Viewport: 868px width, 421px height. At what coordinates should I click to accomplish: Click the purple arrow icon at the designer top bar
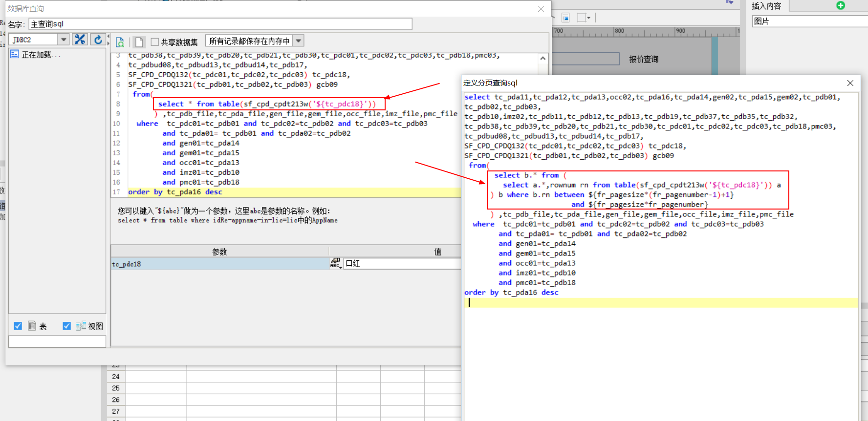(x=730, y=2)
